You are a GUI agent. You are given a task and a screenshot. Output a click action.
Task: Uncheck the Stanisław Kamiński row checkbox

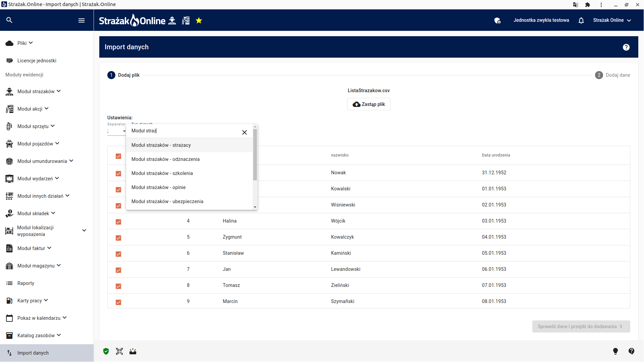tap(118, 254)
